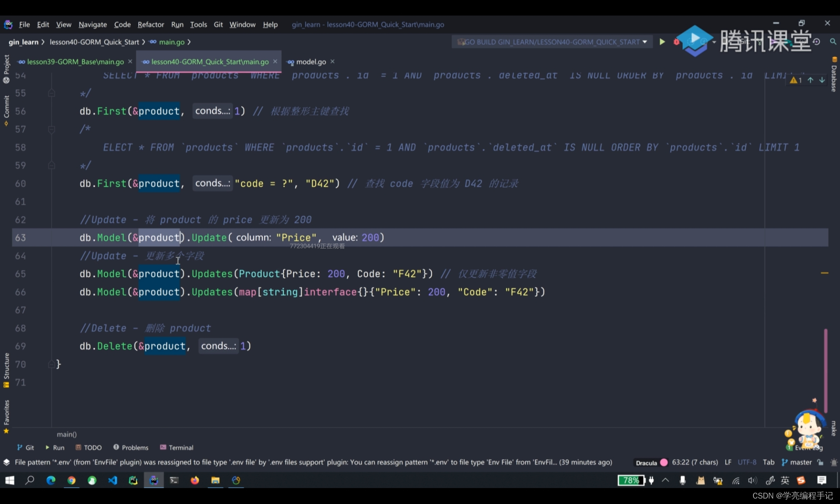The image size is (840, 504).
Task: Click the taskbar search icon
Action: (29, 480)
